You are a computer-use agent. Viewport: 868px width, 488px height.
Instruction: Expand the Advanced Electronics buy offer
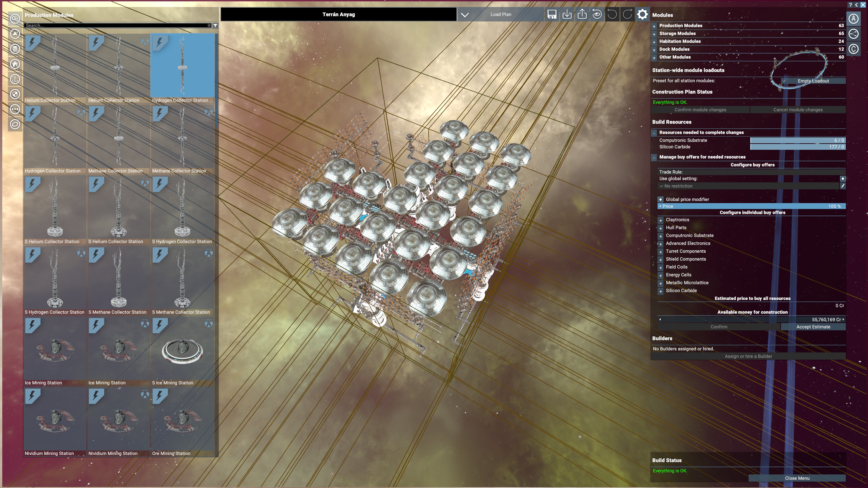coord(661,244)
